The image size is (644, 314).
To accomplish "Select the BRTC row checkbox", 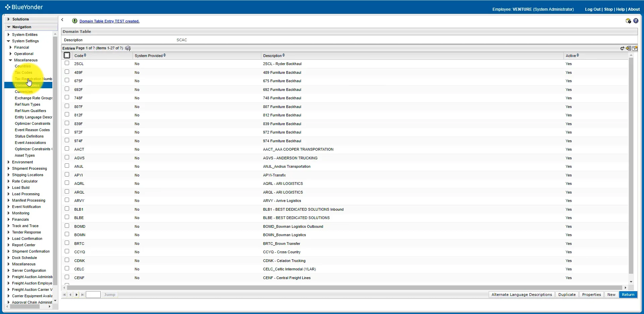I will point(67,243).
